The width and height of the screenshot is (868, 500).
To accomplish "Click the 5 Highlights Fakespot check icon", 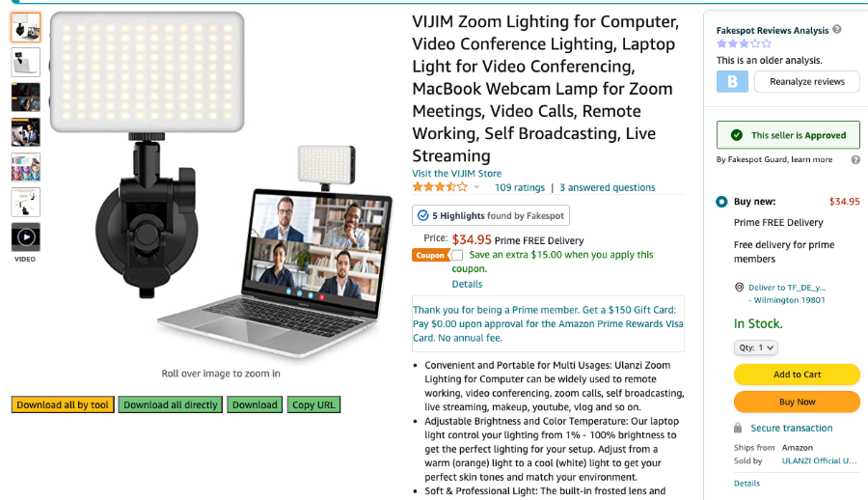I will 423,215.
